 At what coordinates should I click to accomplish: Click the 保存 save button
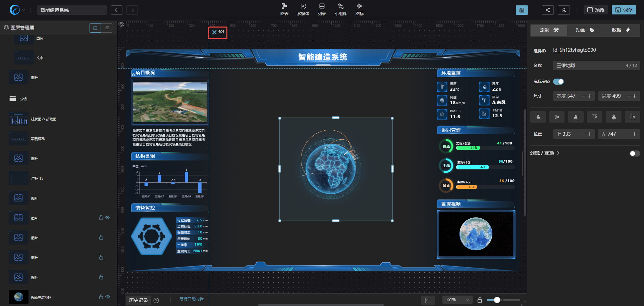coord(624,10)
